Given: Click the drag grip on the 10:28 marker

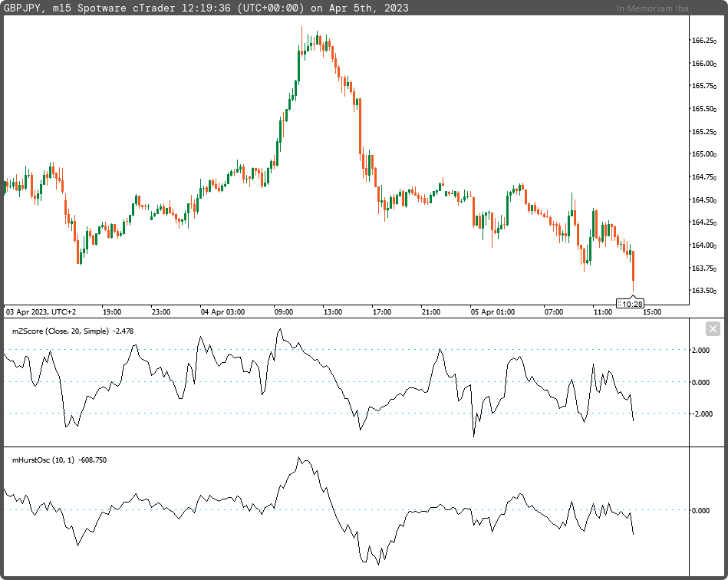Looking at the screenshot, I should (x=621, y=304).
